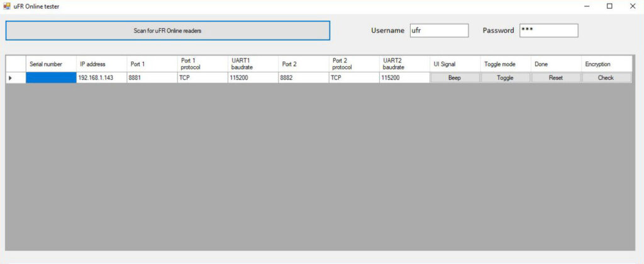
Task: Click the Toggle button in Toggle mode column
Action: (x=505, y=77)
